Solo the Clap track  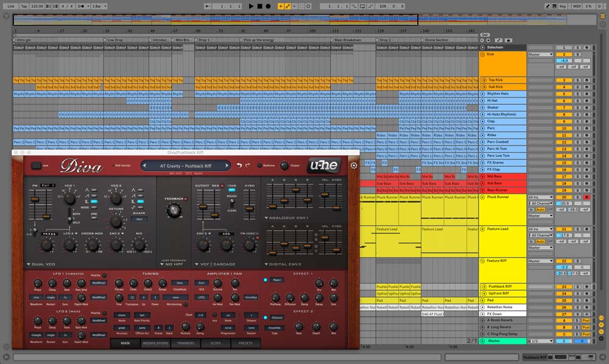click(579, 122)
